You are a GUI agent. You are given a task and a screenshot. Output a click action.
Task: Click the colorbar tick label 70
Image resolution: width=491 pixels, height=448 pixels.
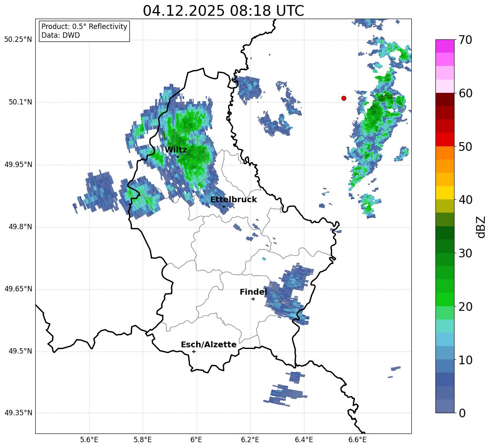[x=465, y=40]
